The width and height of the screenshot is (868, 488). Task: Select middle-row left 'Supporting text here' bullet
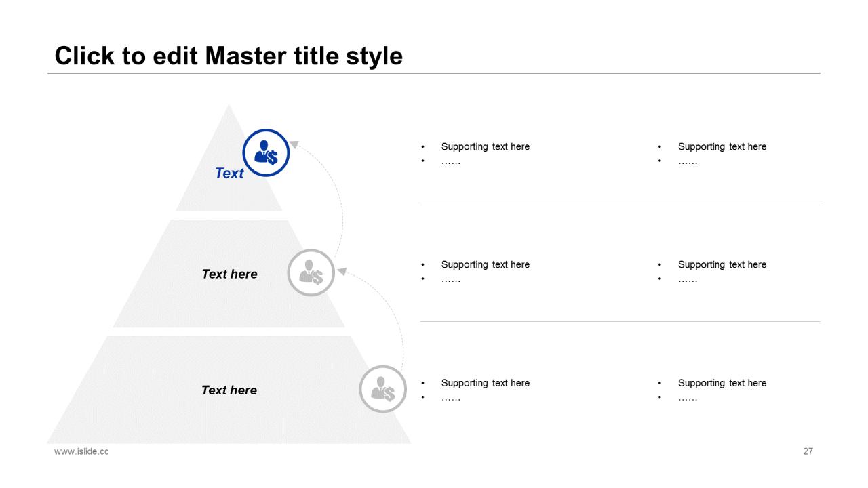coord(485,264)
